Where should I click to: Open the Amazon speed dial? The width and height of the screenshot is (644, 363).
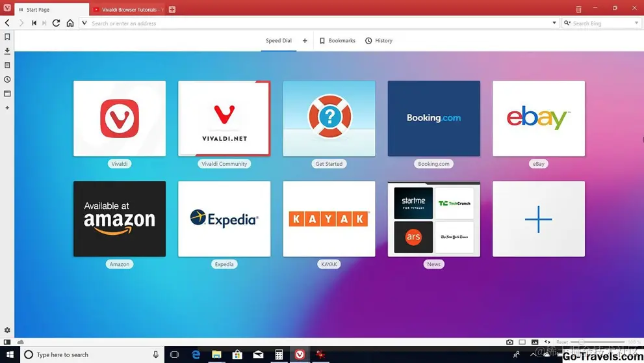[x=120, y=219]
